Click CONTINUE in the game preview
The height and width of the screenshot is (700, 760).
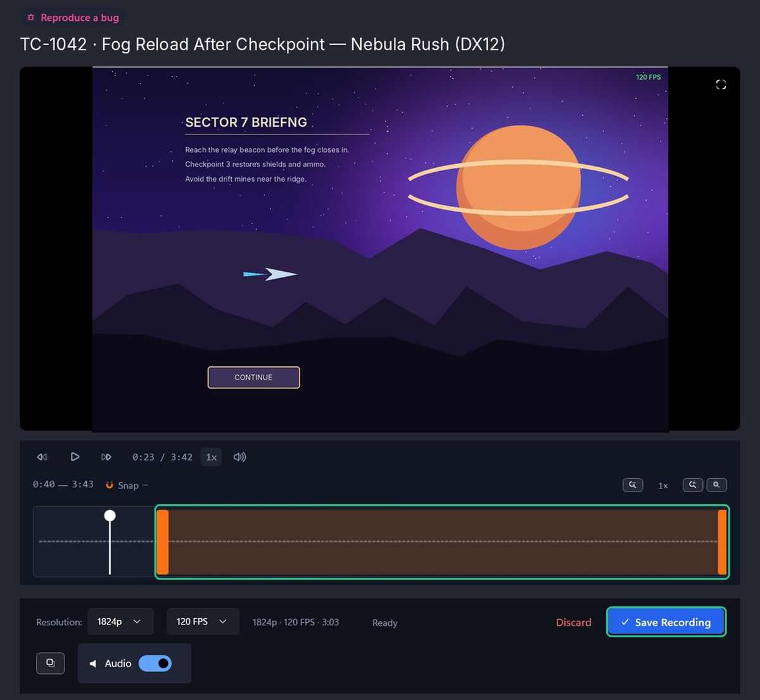pos(253,378)
